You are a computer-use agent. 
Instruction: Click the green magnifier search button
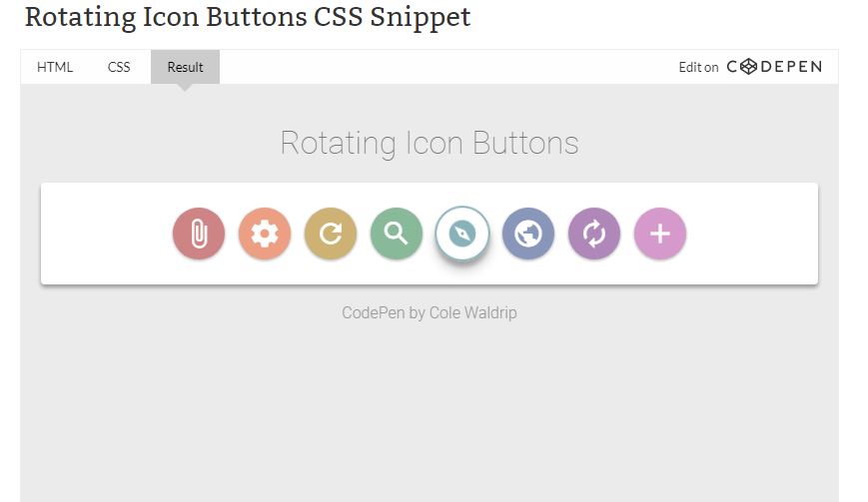pyautogui.click(x=397, y=234)
